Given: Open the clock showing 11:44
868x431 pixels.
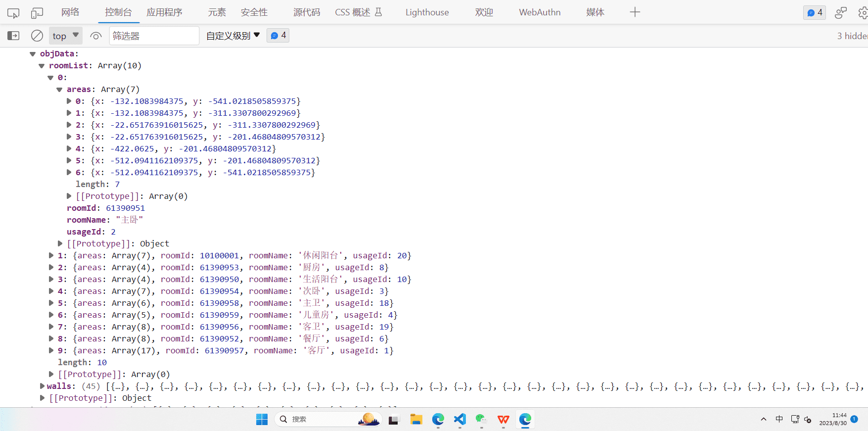Looking at the screenshot, I should [x=833, y=419].
